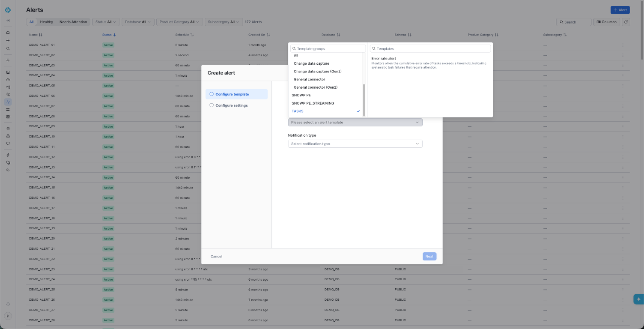Open row actions menu for DEMO_ALERT_28
Image resolution: width=644 pixels, height=329 pixels.
point(623,320)
